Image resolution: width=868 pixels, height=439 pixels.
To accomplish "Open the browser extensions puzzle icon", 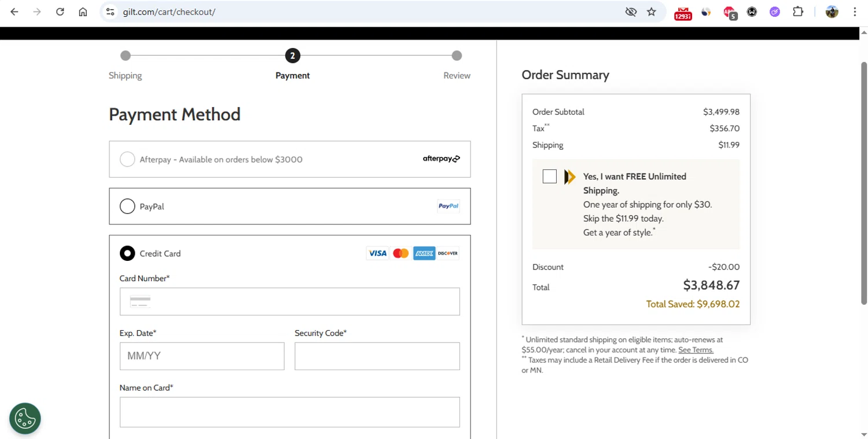I will tap(798, 12).
